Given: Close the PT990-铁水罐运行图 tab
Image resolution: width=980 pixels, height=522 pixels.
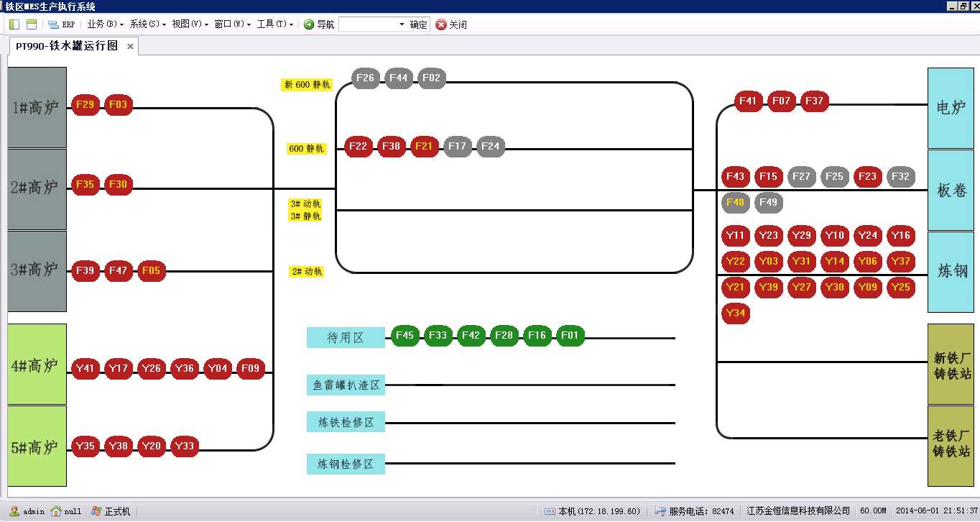Looking at the screenshot, I should pos(130,47).
